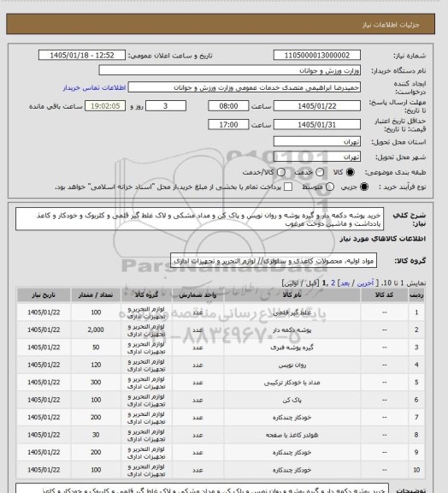Image resolution: width=448 pixels, height=493 pixels.
Task: Click the response deadline time 08:00 field
Action: tap(228, 105)
